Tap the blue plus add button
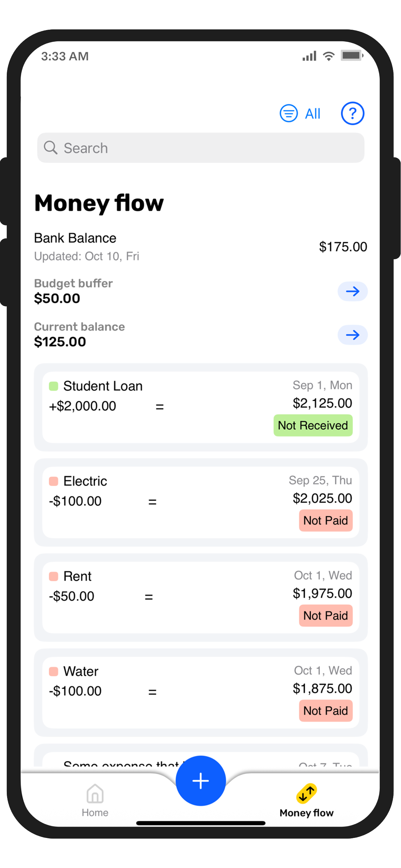 [x=200, y=780]
